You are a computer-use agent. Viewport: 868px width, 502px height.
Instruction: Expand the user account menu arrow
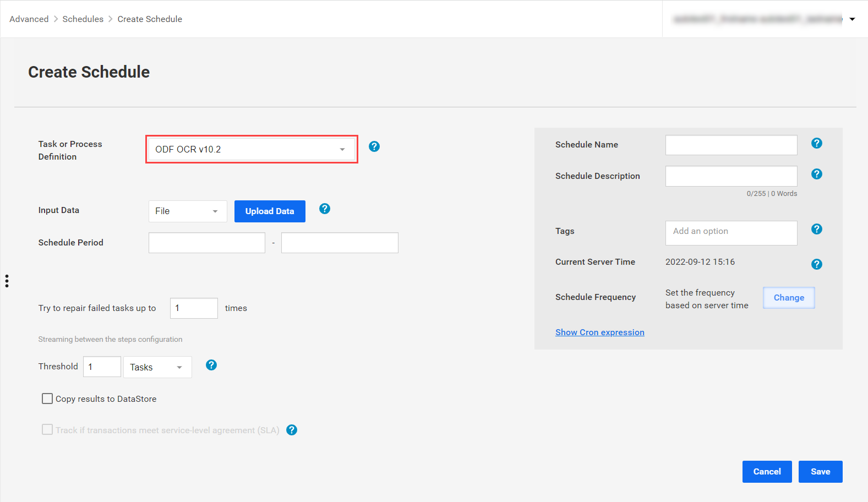852,19
